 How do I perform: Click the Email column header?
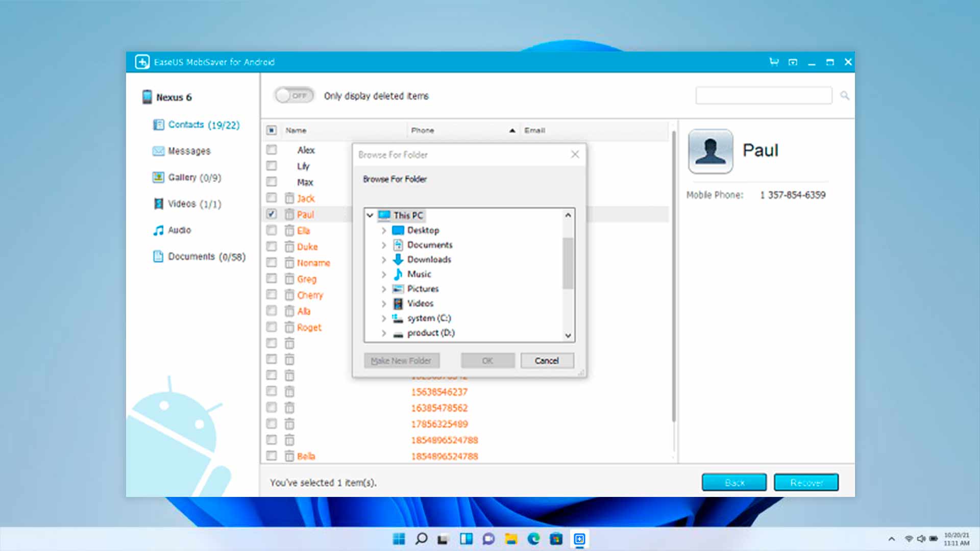point(594,130)
